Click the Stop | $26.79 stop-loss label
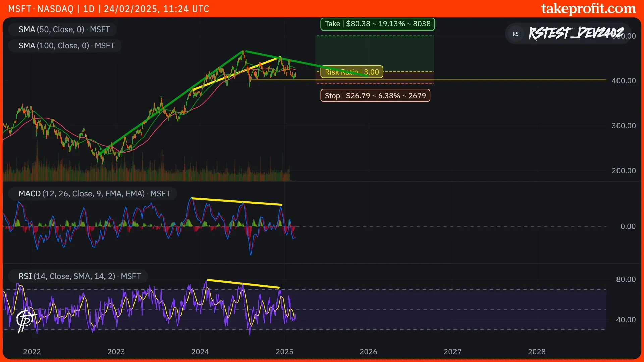This screenshot has width=644, height=362. tap(375, 96)
